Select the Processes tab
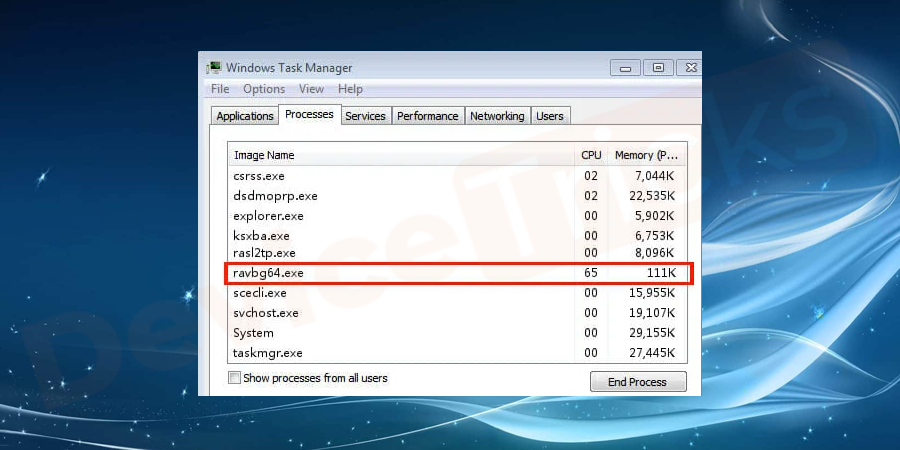The width and height of the screenshot is (900, 450). (x=309, y=114)
